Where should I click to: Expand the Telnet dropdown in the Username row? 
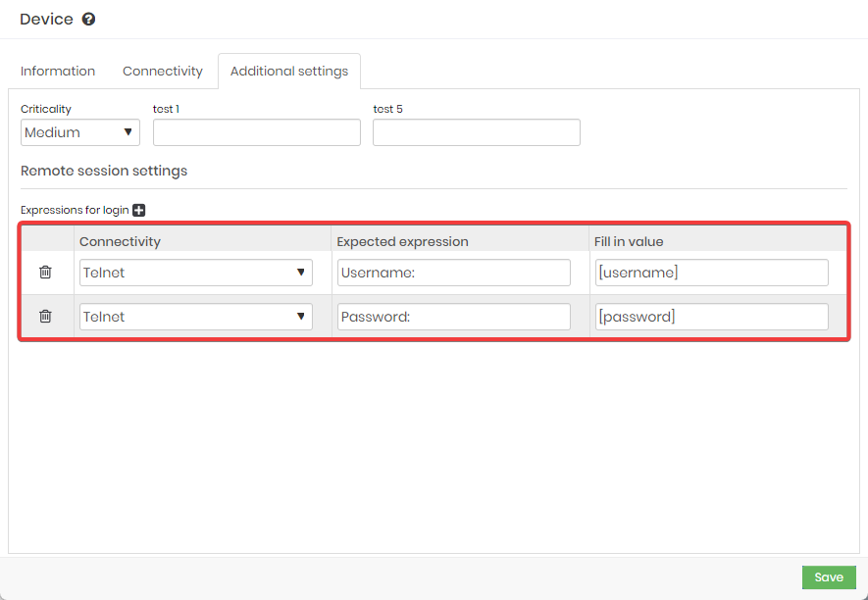pyautogui.click(x=196, y=273)
